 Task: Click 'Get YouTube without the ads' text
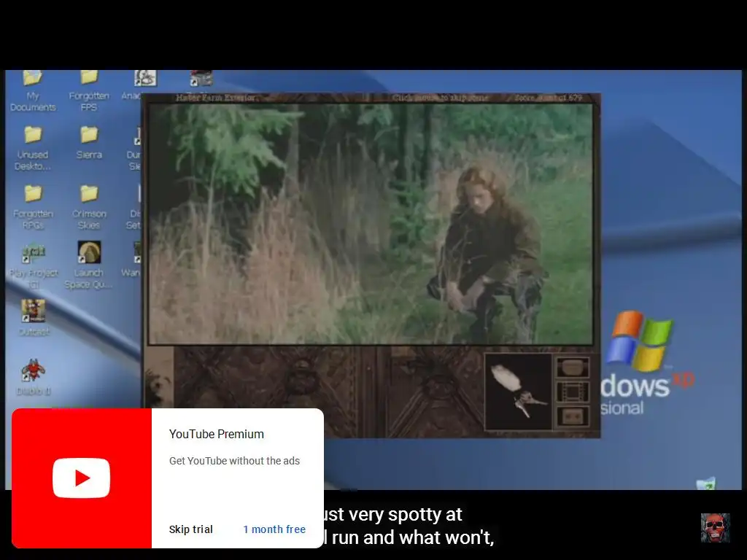[x=234, y=461]
